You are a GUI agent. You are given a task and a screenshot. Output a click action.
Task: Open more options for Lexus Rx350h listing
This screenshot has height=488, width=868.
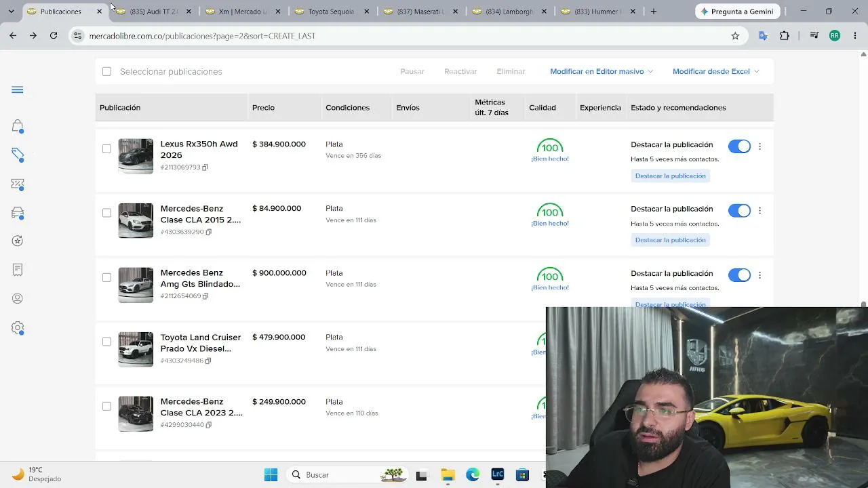759,146
